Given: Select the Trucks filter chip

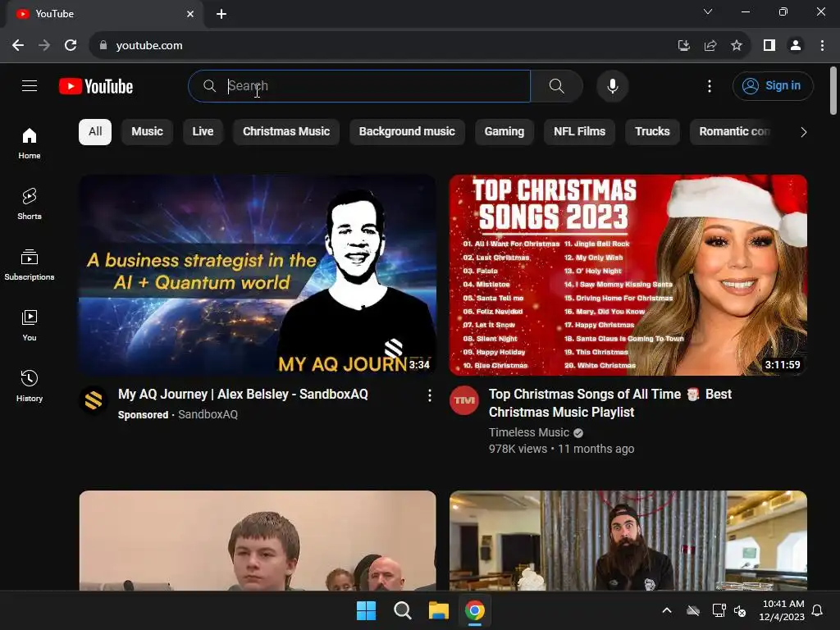Looking at the screenshot, I should coord(652,132).
